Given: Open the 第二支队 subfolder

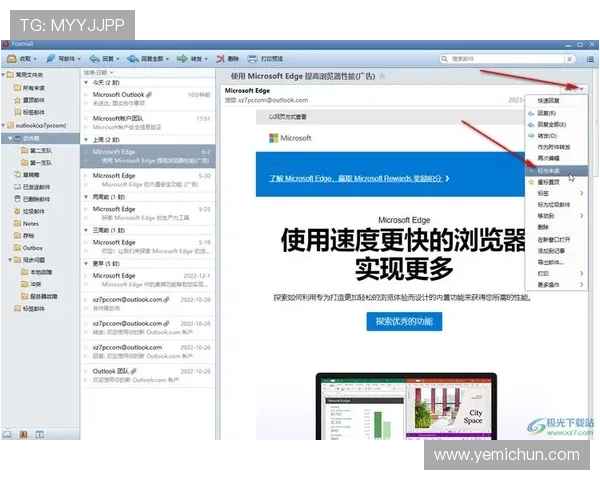Looking at the screenshot, I should [x=36, y=150].
